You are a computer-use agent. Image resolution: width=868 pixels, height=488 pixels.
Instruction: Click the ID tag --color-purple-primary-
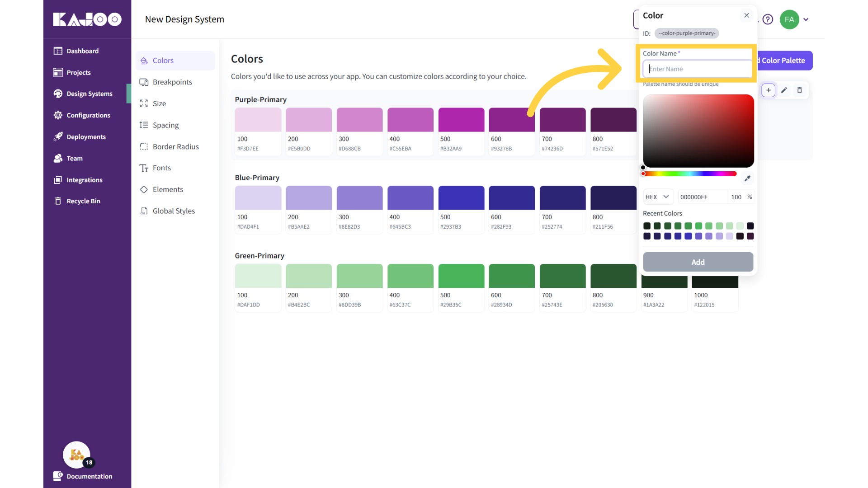pyautogui.click(x=687, y=33)
